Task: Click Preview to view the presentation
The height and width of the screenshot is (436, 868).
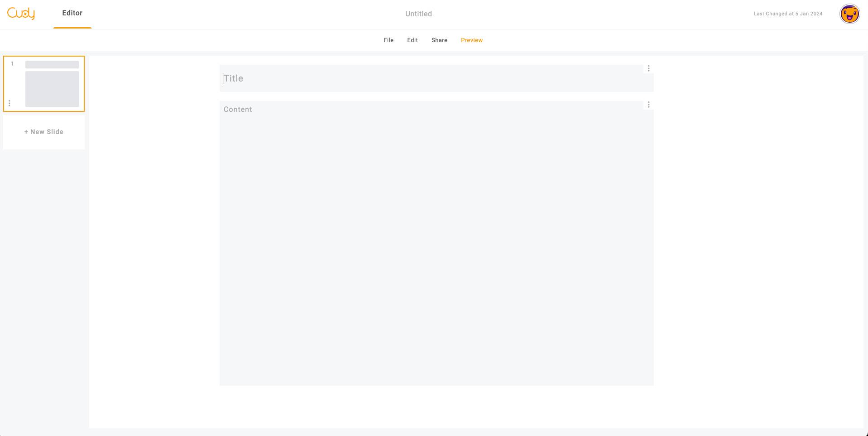Action: tap(471, 40)
